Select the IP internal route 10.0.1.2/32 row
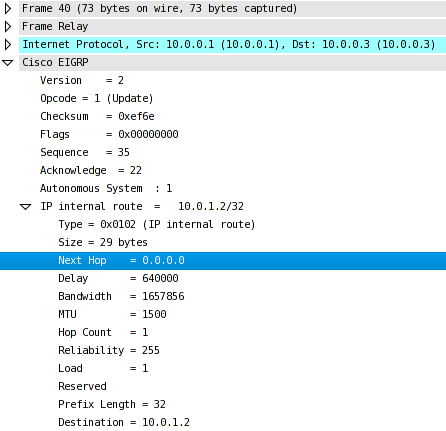 [x=142, y=206]
